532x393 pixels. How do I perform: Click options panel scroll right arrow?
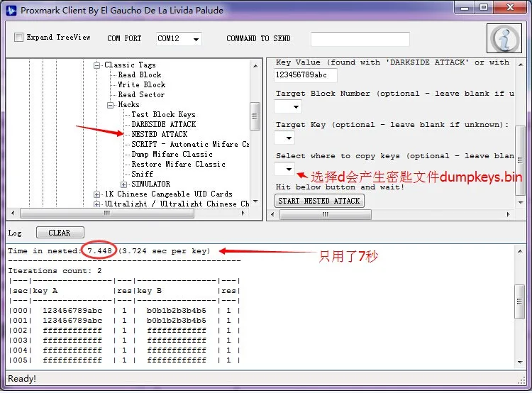point(508,214)
